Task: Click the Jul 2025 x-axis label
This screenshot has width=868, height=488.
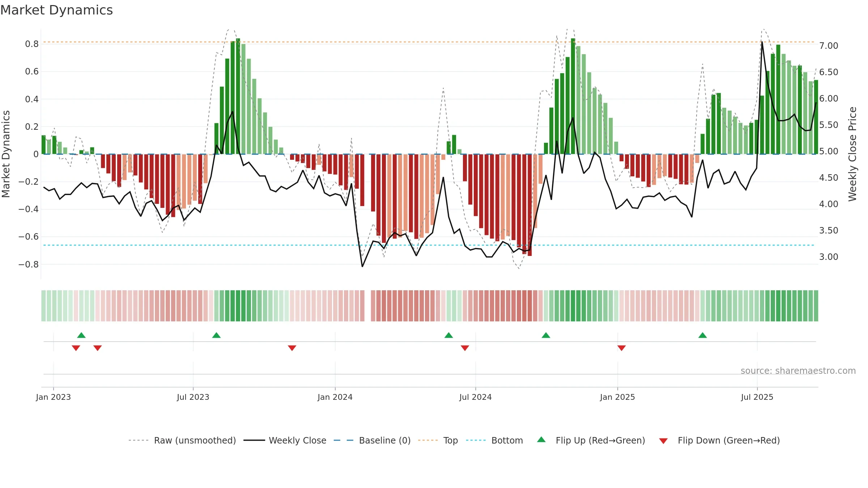Action: pyautogui.click(x=757, y=397)
